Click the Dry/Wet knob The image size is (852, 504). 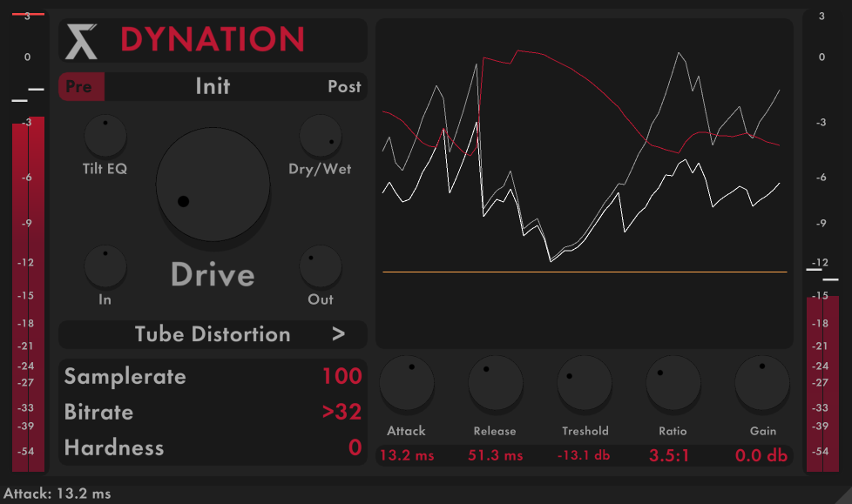point(321,136)
